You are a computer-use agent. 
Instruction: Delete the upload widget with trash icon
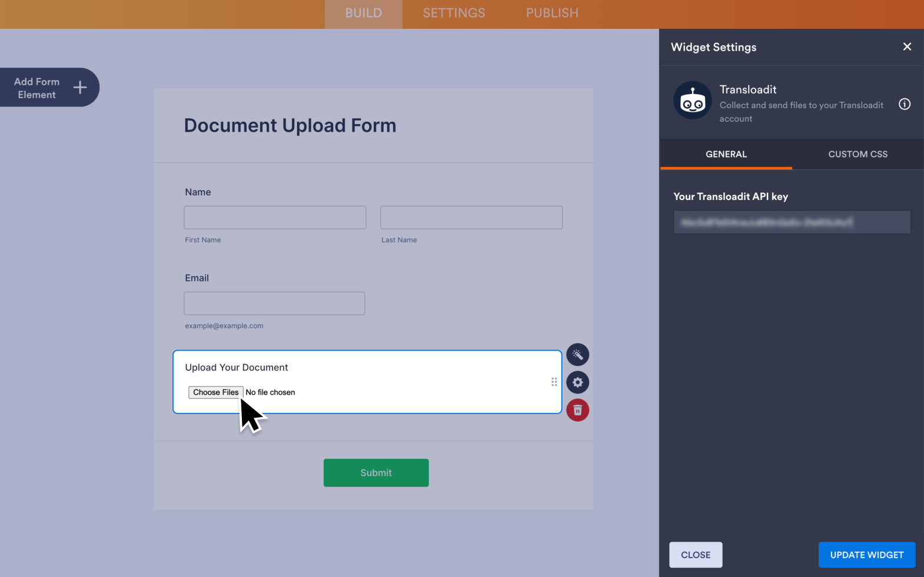[577, 410]
